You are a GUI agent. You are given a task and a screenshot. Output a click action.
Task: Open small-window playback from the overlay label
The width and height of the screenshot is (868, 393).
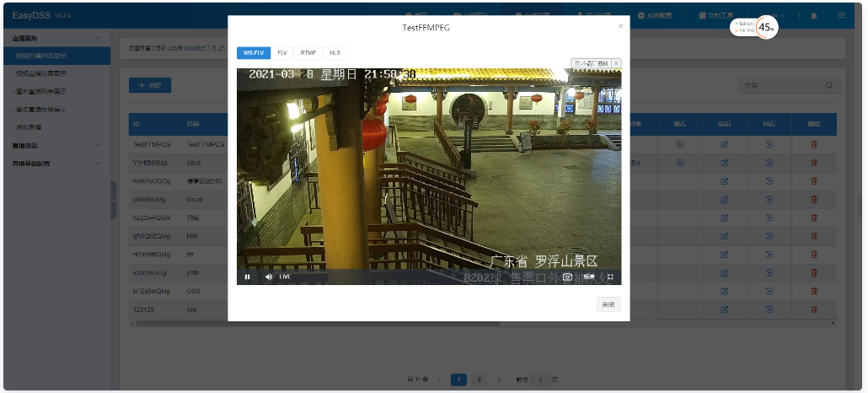592,63
